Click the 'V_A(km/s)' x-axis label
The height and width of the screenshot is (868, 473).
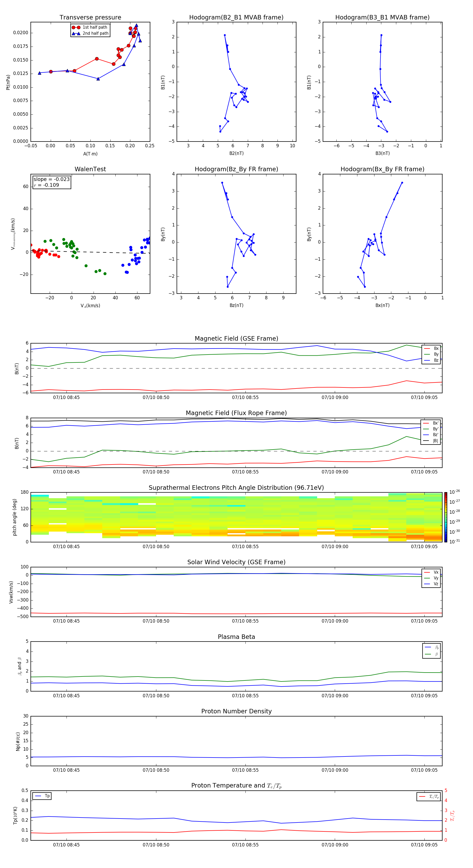tap(90, 306)
